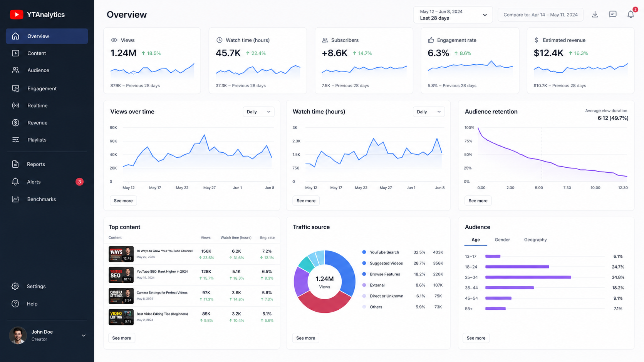Open the comments icon in the header
The image size is (644, 362).
pyautogui.click(x=613, y=15)
